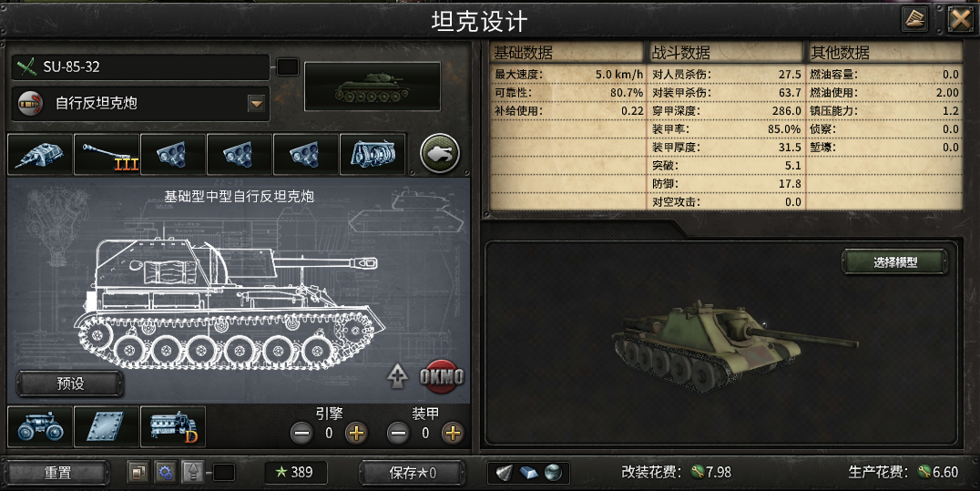The image size is (980, 491).
Task: Decrease the 装甲 level with minus
Action: 398,433
